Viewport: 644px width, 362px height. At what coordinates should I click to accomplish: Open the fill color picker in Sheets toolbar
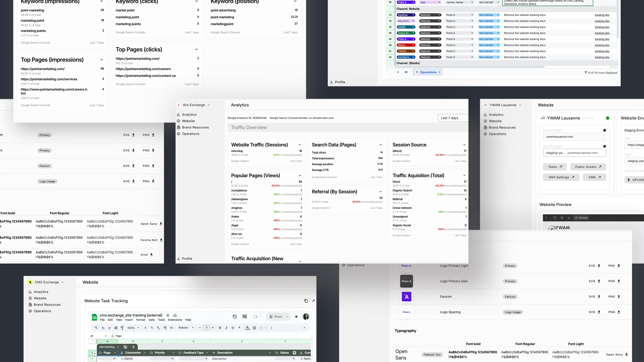point(247,328)
